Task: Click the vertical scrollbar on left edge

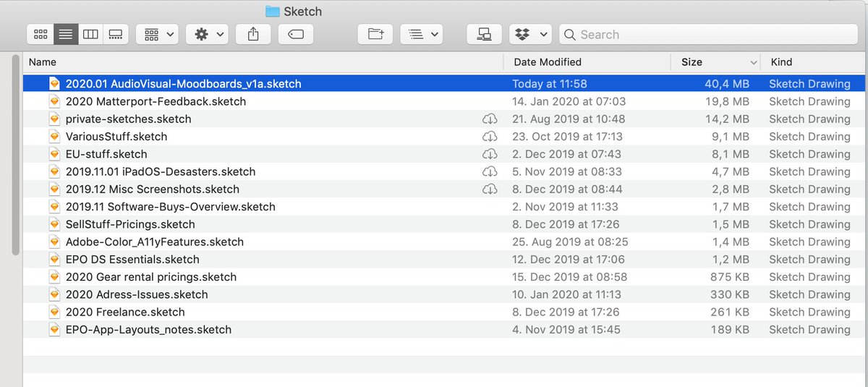Action: point(15,156)
